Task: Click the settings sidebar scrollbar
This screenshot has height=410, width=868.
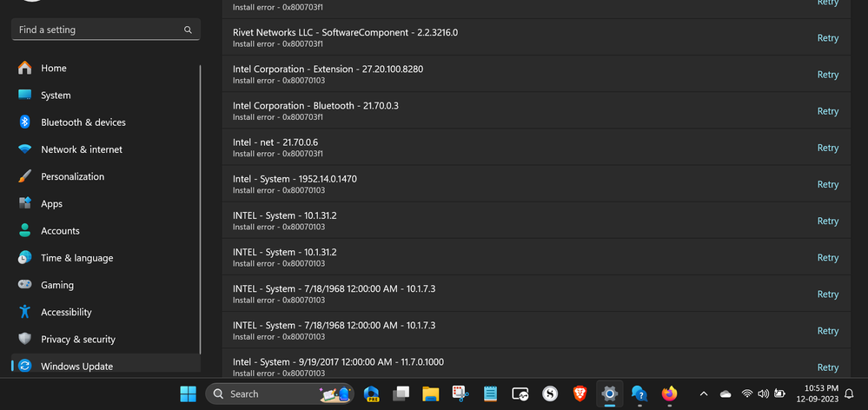Action: (200, 210)
